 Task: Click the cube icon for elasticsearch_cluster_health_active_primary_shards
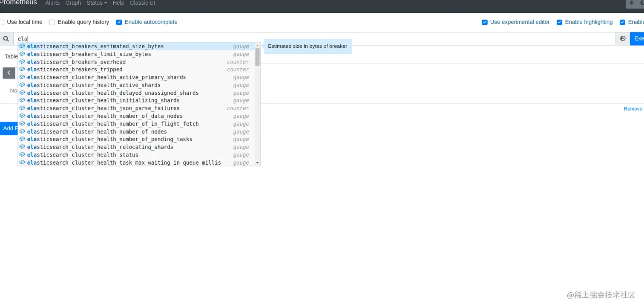pos(22,77)
